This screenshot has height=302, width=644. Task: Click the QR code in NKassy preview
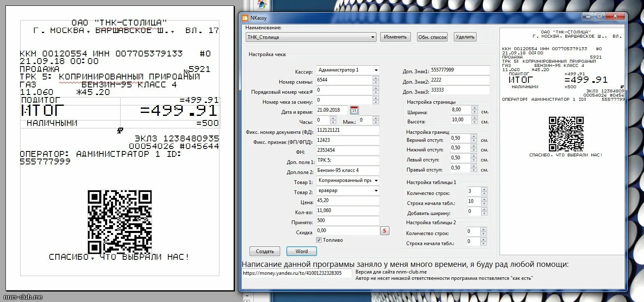(566, 134)
